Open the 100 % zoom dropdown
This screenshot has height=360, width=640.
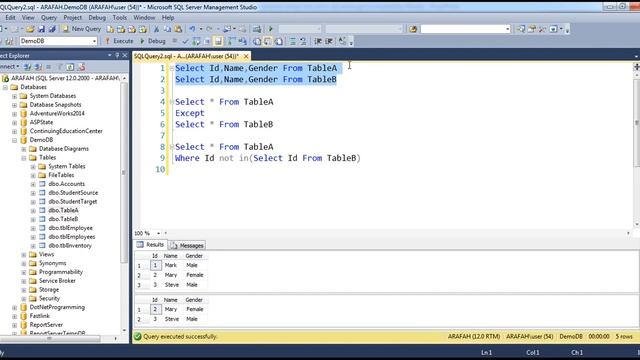click(x=158, y=233)
